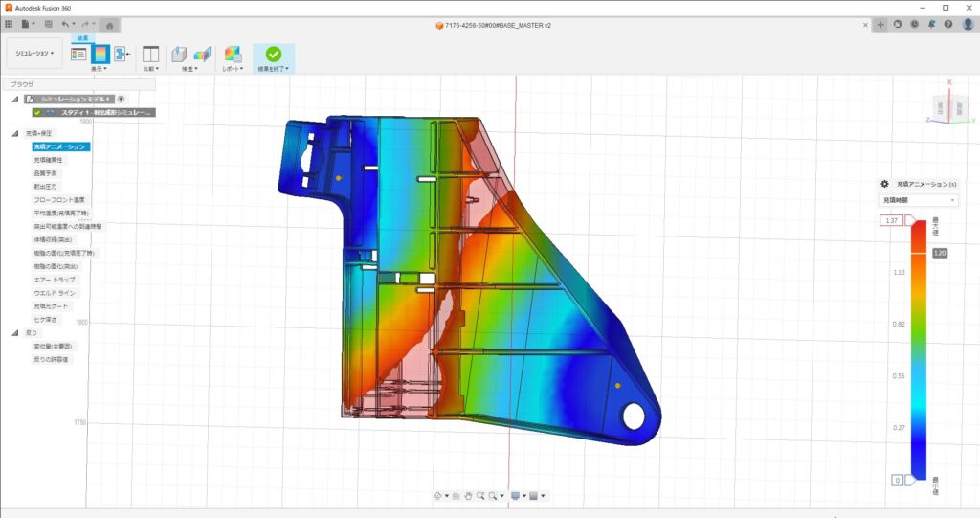Collapse the 充填+保圧 tree section
The image size is (980, 518).
click(14, 133)
